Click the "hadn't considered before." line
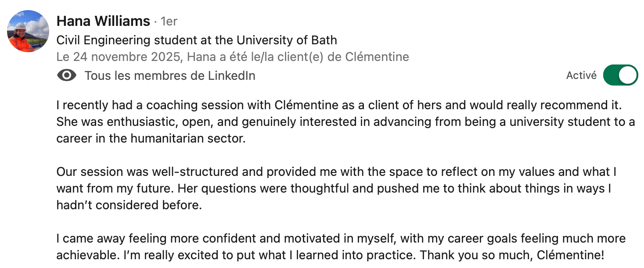 tap(129, 205)
